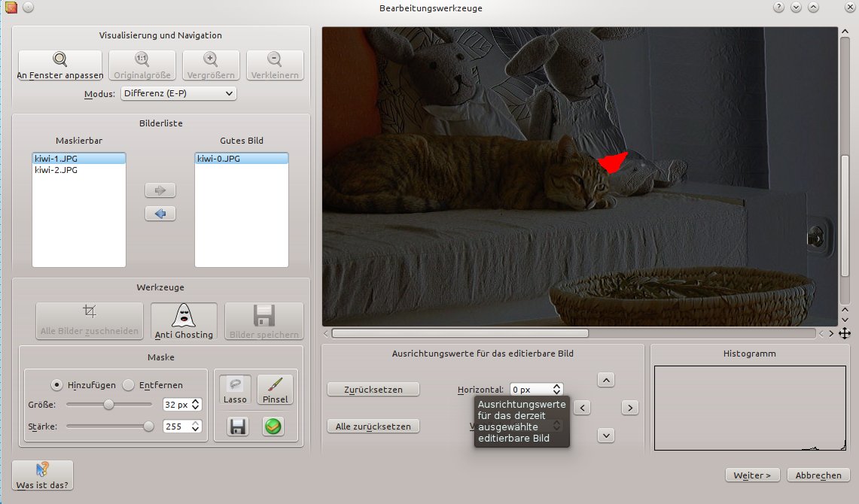The image size is (859, 504).
Task: Click the down arrow alignment nudge button
Action: [x=606, y=436]
